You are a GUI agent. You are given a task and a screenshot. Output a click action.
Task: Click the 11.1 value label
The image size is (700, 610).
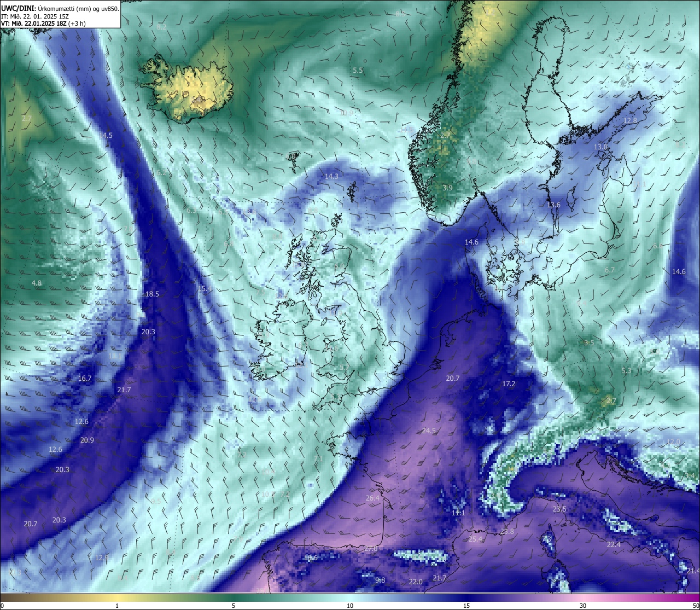point(458,513)
